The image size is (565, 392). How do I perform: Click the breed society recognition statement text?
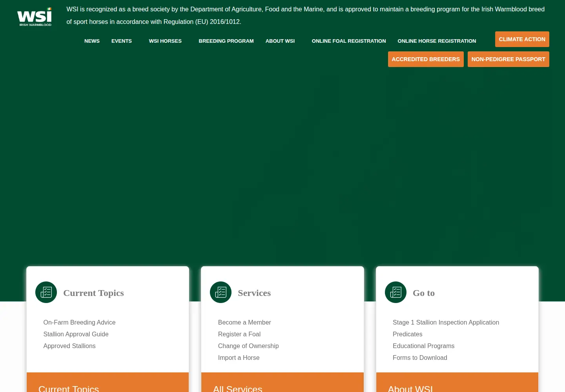coord(306,15)
